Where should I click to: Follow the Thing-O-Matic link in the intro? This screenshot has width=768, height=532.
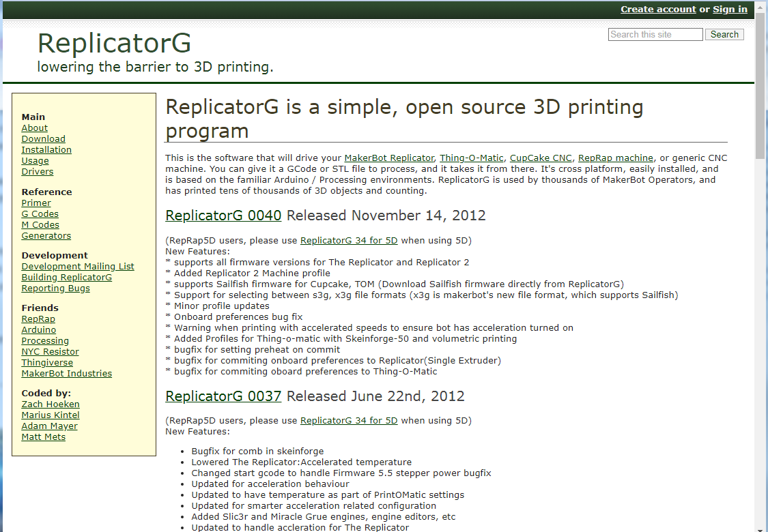[472, 158]
